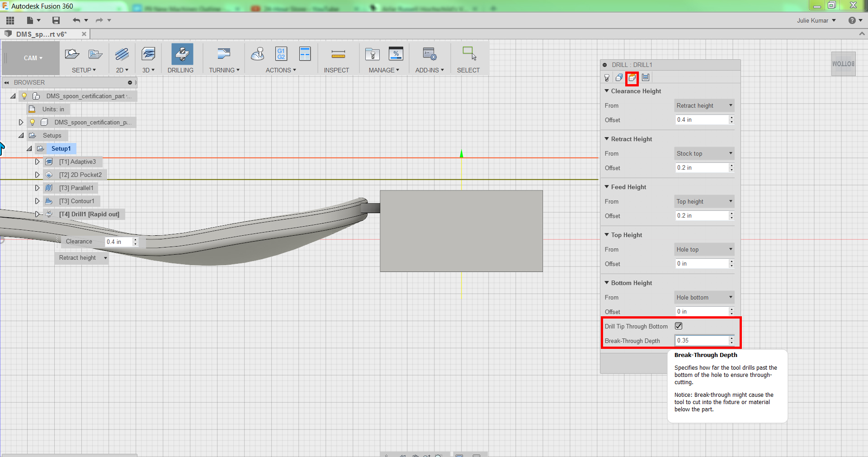Screen dimensions: 868x457
Task: Select the Drilling tool icon
Action: pos(182,54)
